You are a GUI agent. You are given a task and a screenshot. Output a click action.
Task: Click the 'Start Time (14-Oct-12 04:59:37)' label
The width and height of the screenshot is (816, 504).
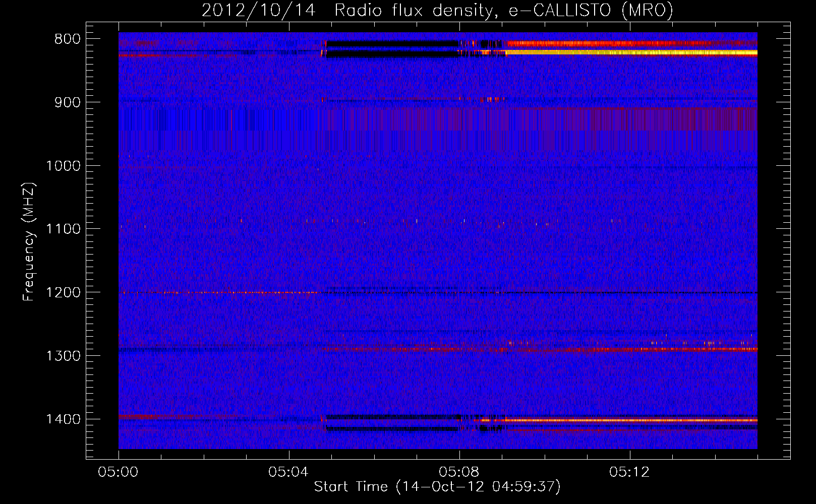coord(437,487)
